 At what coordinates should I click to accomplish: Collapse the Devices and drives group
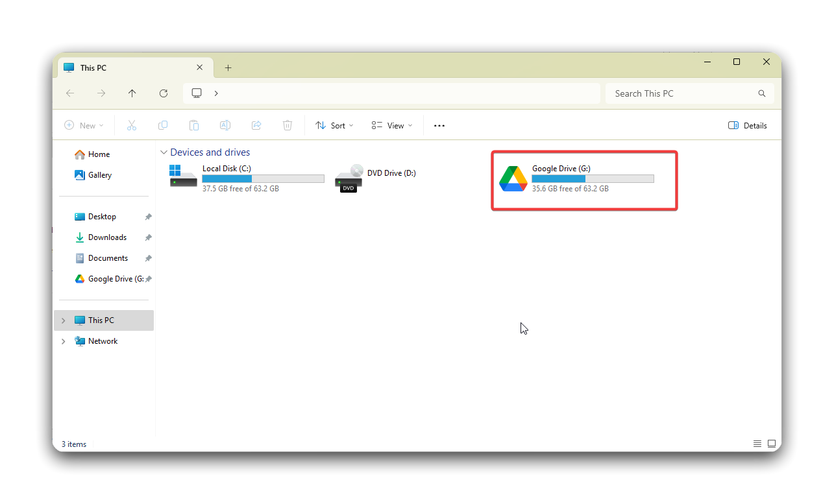pyautogui.click(x=163, y=152)
